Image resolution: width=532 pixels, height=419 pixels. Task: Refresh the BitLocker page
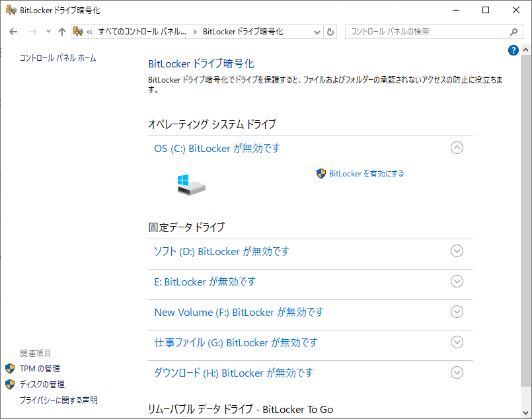tap(330, 32)
